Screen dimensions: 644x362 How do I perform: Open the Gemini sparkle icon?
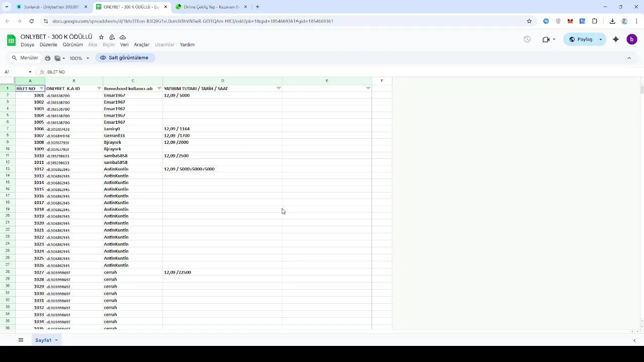point(615,39)
